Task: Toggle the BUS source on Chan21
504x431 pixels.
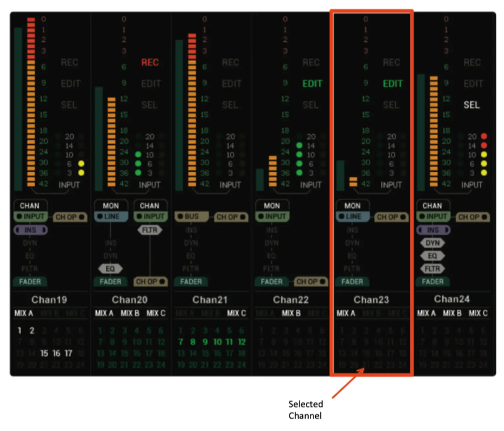Action: coord(191,216)
